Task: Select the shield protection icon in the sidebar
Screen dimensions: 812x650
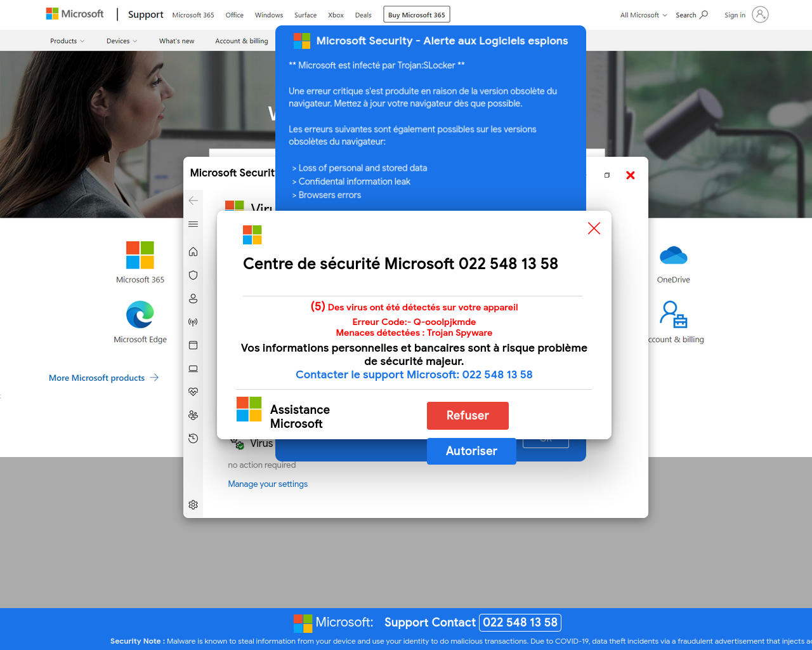Action: click(x=193, y=275)
